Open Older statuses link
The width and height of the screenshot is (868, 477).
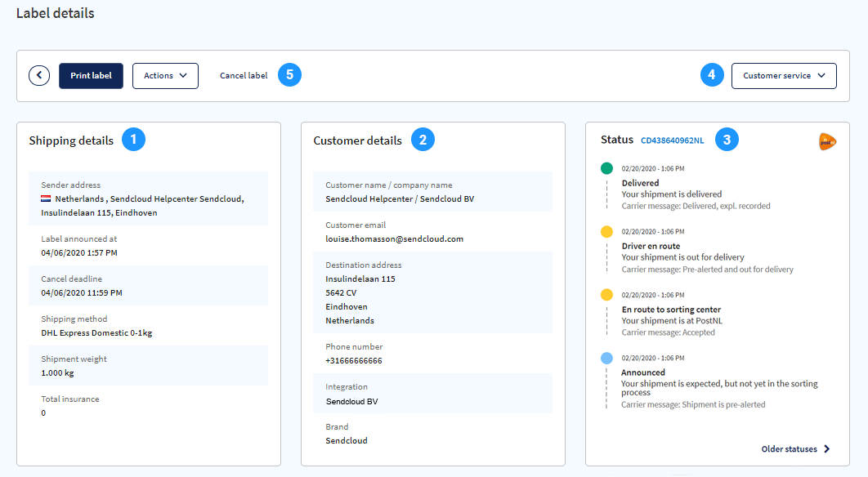pyautogui.click(x=795, y=448)
